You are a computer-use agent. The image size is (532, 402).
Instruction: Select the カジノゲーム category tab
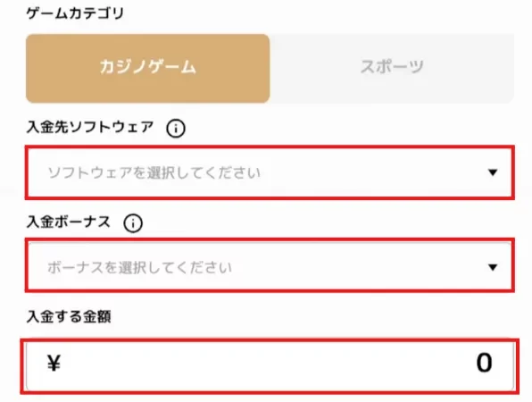coord(147,68)
